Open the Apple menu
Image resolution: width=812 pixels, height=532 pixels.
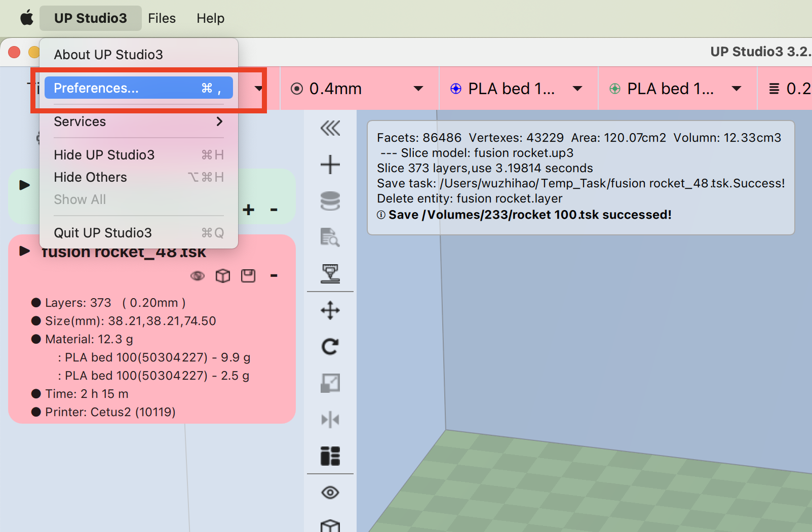(x=27, y=18)
